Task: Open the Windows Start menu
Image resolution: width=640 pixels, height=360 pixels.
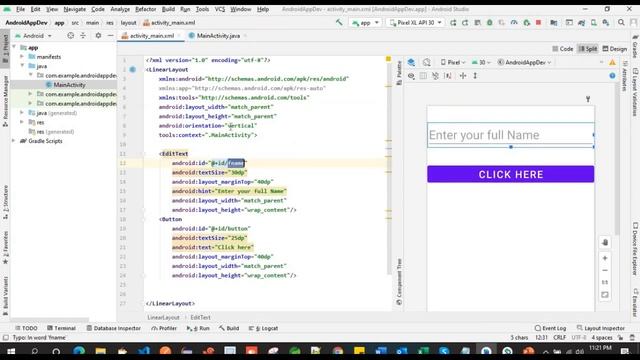Action: (11, 351)
